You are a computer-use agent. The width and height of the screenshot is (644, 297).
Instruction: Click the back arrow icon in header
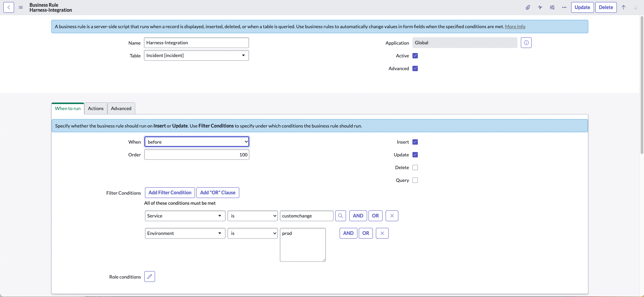[x=9, y=7]
